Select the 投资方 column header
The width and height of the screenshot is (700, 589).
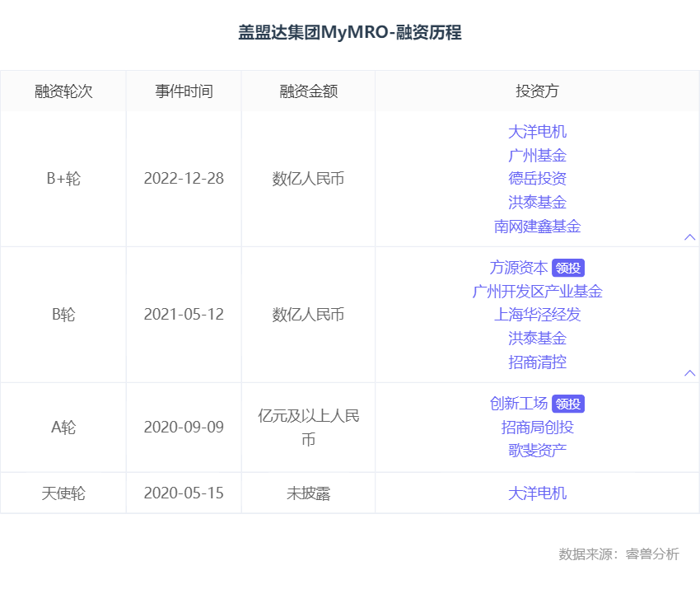click(x=537, y=91)
